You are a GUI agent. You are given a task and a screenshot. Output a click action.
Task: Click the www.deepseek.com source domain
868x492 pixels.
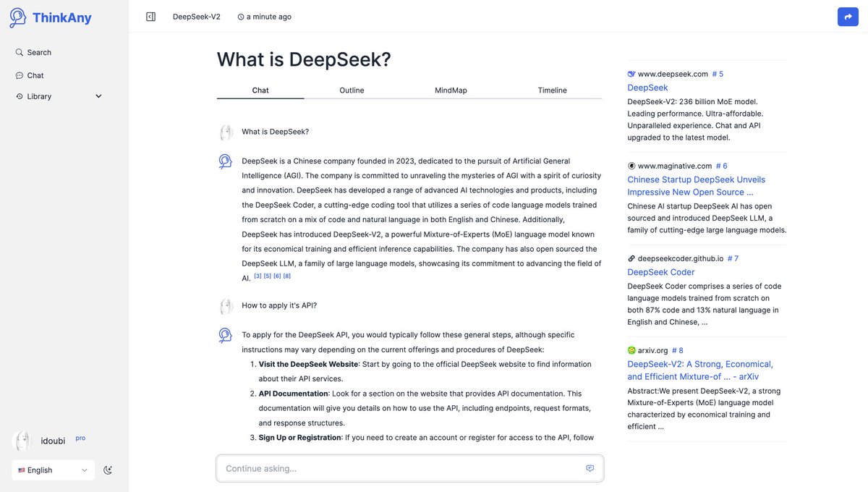point(673,74)
